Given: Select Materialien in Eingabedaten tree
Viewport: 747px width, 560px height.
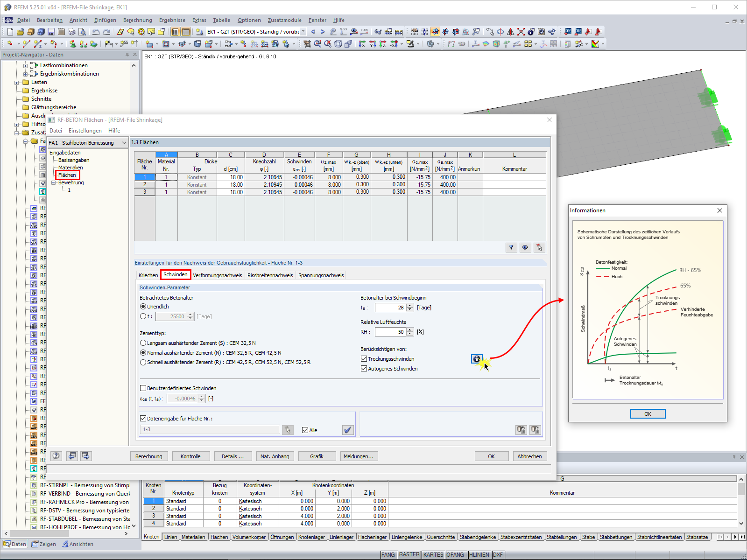Looking at the screenshot, I should point(70,168).
